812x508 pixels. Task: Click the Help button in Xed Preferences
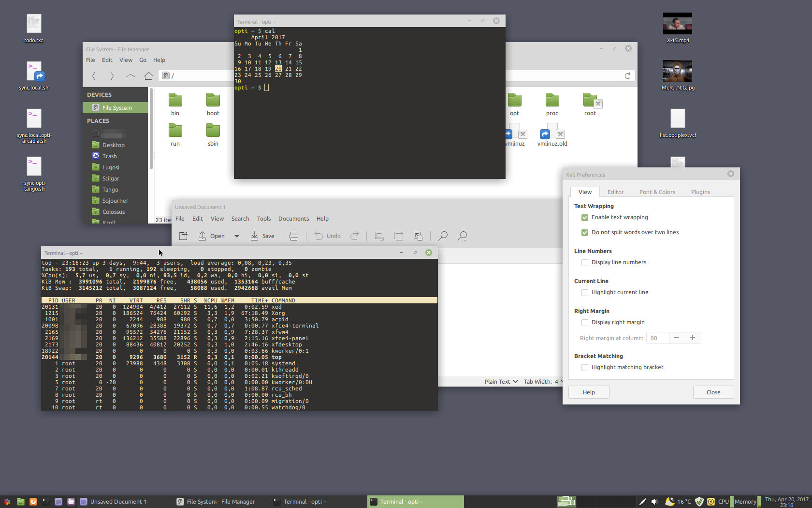pyautogui.click(x=589, y=392)
